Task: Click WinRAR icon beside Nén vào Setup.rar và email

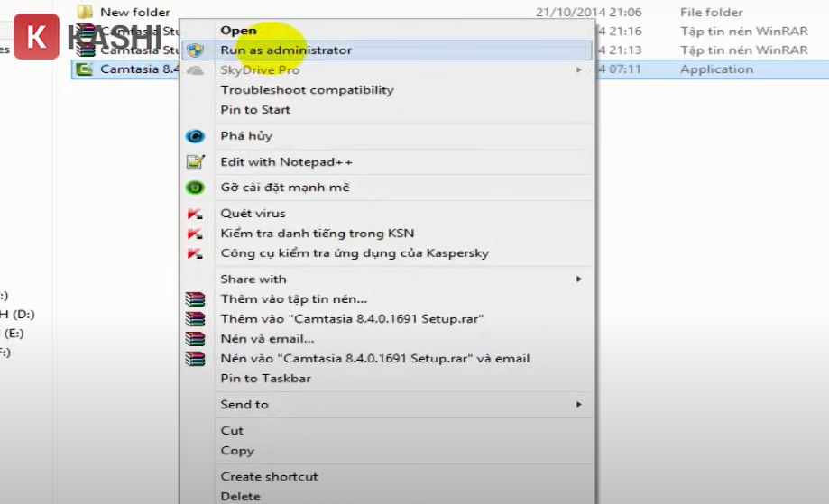Action: [195, 359]
